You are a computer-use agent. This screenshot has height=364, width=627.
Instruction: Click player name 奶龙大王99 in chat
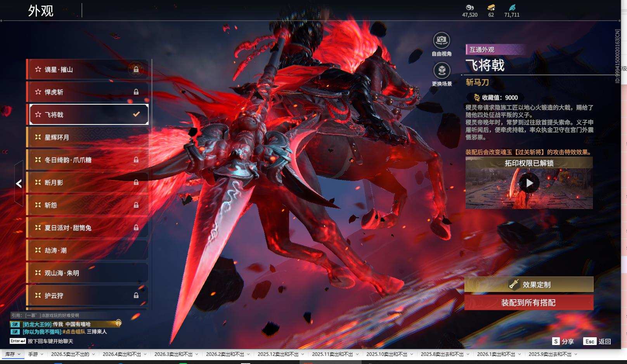(x=37, y=324)
